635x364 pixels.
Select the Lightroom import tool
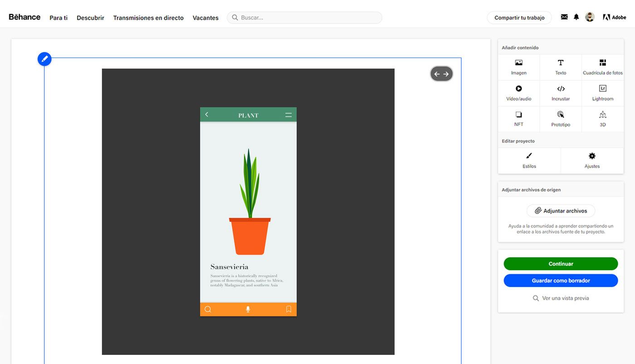point(602,93)
